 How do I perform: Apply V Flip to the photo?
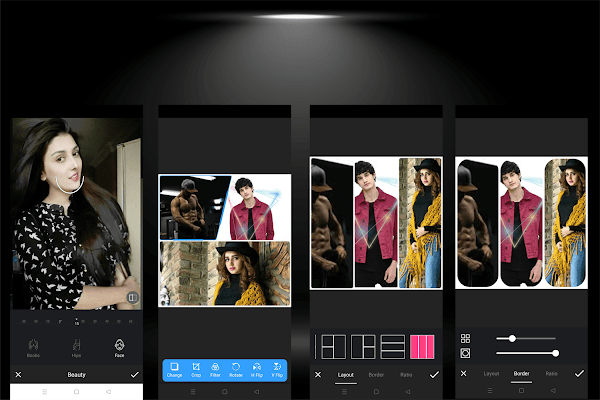click(277, 370)
